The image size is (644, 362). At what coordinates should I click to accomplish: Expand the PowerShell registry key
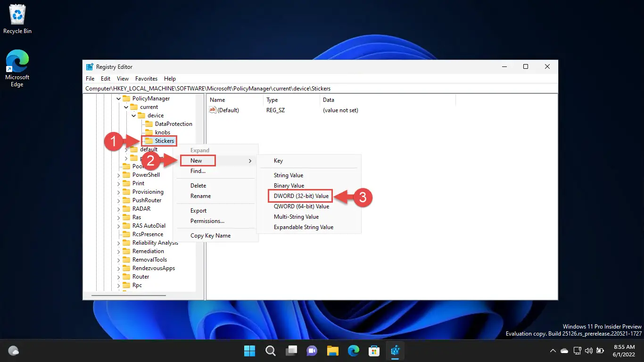pos(119,175)
